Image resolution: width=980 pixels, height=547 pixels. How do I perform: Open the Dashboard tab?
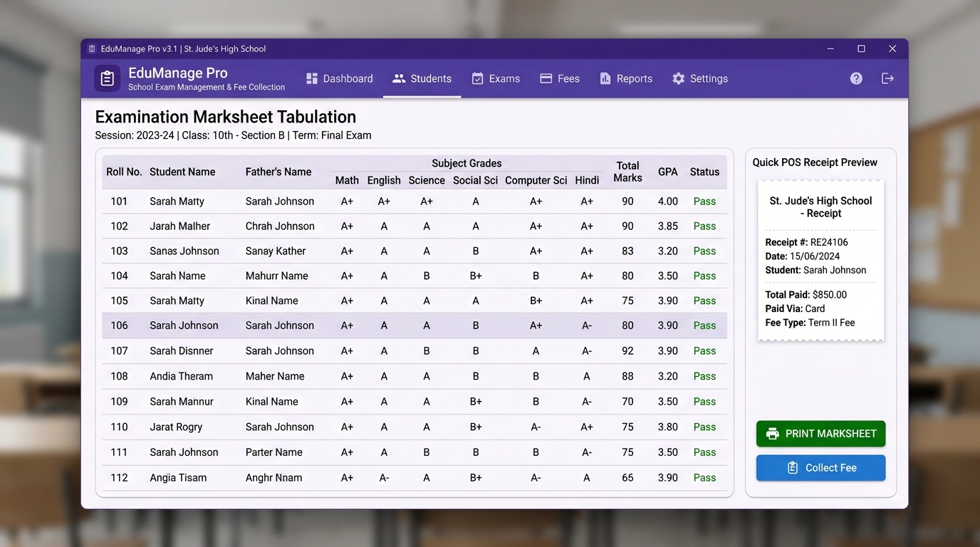pos(340,78)
